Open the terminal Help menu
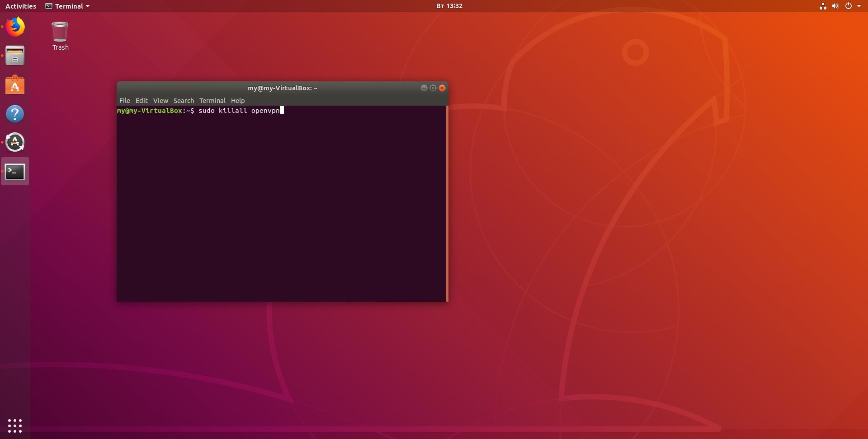Image resolution: width=868 pixels, height=439 pixels. (x=238, y=101)
